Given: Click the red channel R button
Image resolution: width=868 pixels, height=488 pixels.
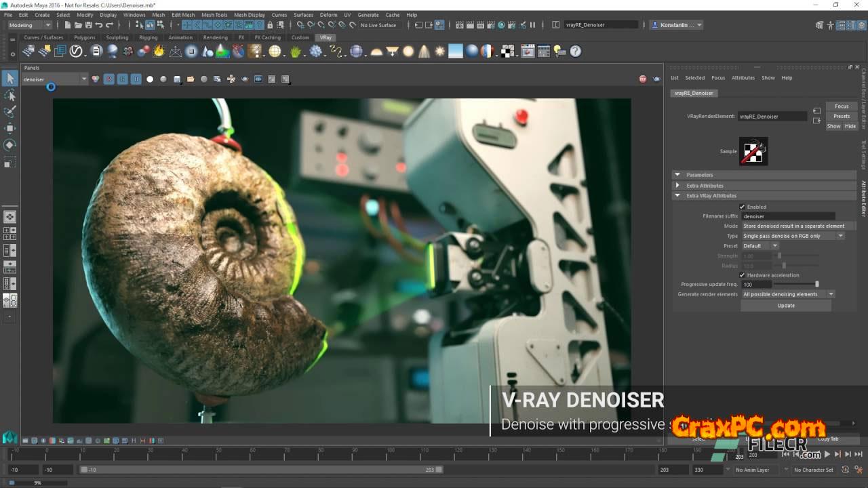Looking at the screenshot, I should coord(108,79).
